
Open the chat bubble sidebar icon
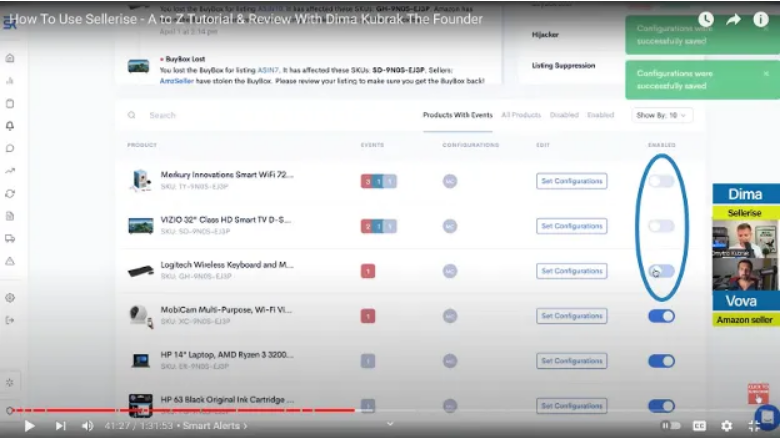click(x=10, y=148)
